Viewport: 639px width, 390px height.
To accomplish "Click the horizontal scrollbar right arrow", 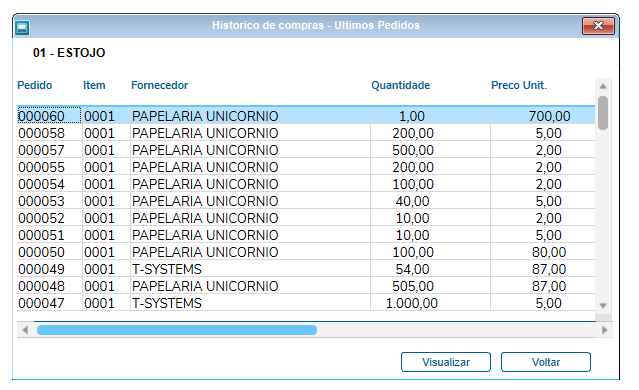I will 604,330.
